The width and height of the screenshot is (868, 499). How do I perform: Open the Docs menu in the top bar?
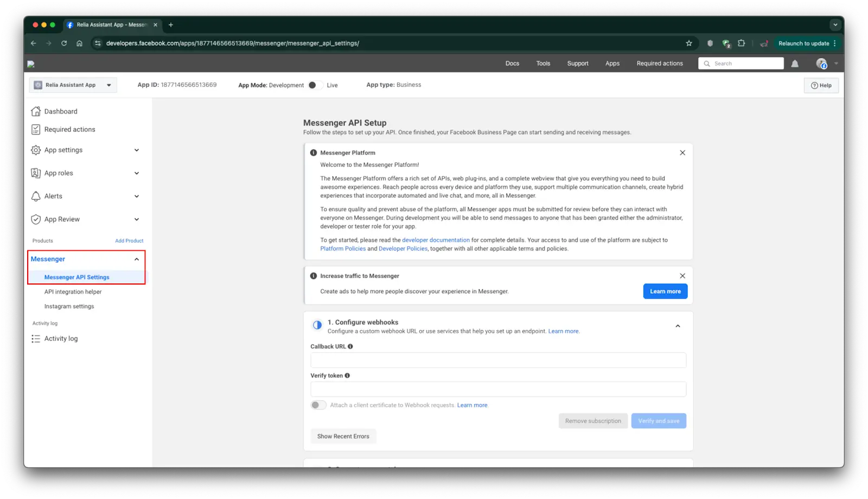[x=512, y=63]
